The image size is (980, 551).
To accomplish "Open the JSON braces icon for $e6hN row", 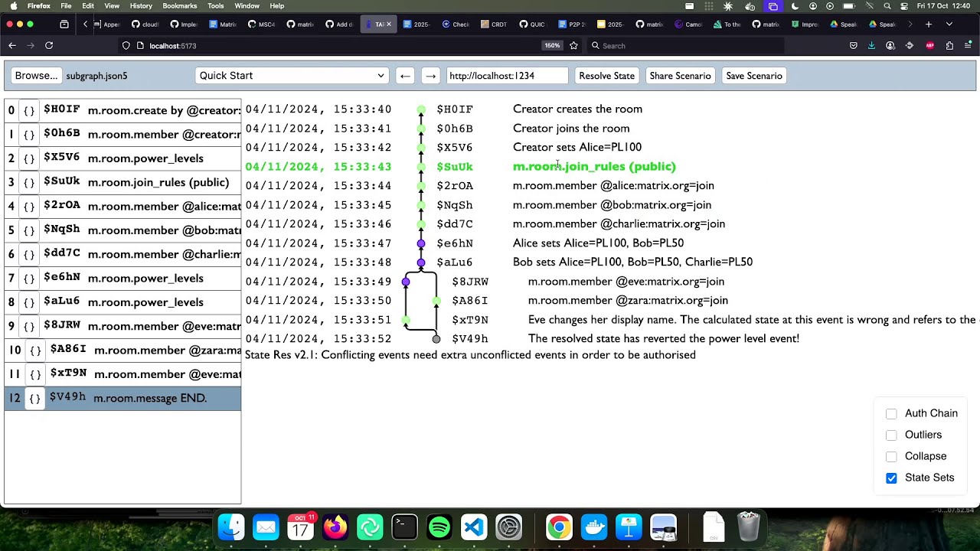I will [x=29, y=279].
